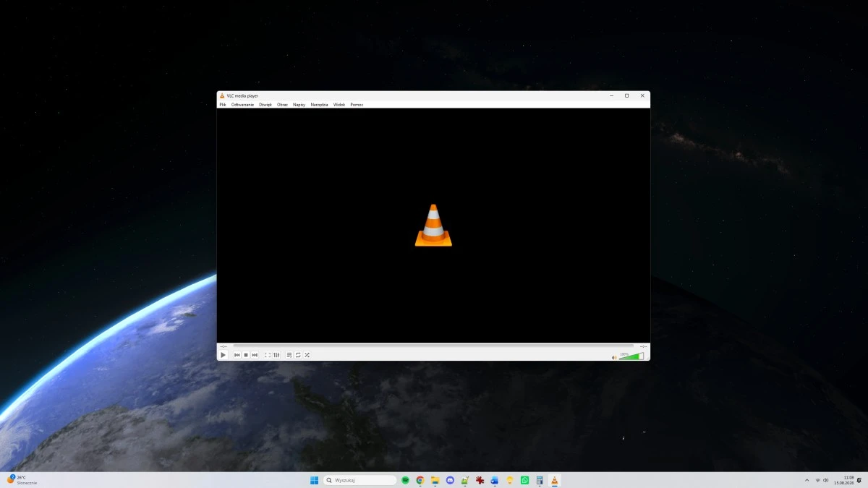Screen dimensions: 868x488
Task: Skip to the next media item
Action: click(255, 355)
